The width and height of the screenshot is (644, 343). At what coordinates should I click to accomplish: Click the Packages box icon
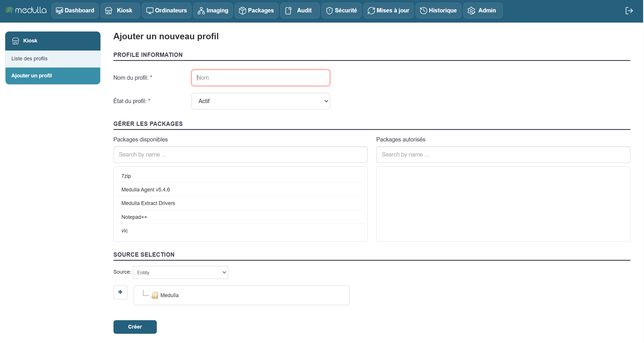(x=242, y=11)
